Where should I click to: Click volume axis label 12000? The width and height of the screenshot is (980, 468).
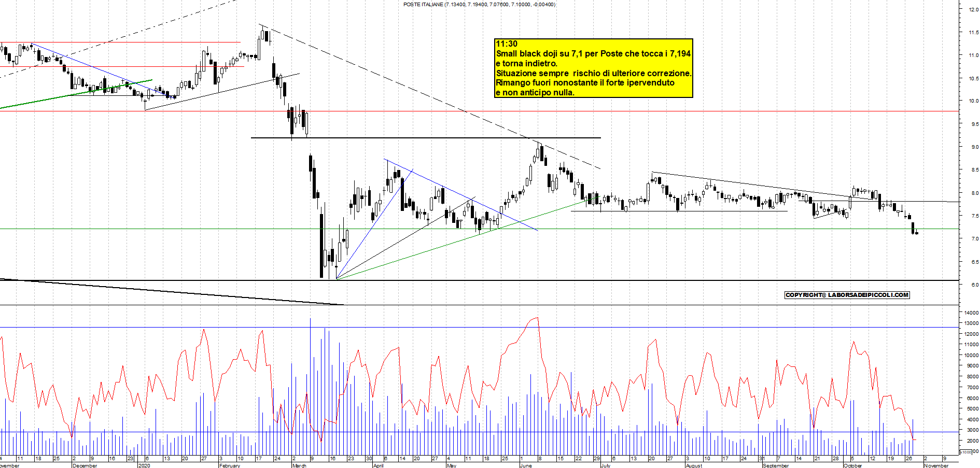[971, 334]
